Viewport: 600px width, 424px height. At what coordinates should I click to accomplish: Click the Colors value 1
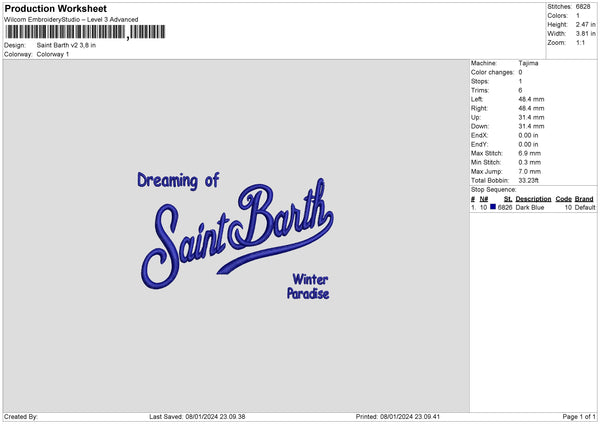coord(577,16)
